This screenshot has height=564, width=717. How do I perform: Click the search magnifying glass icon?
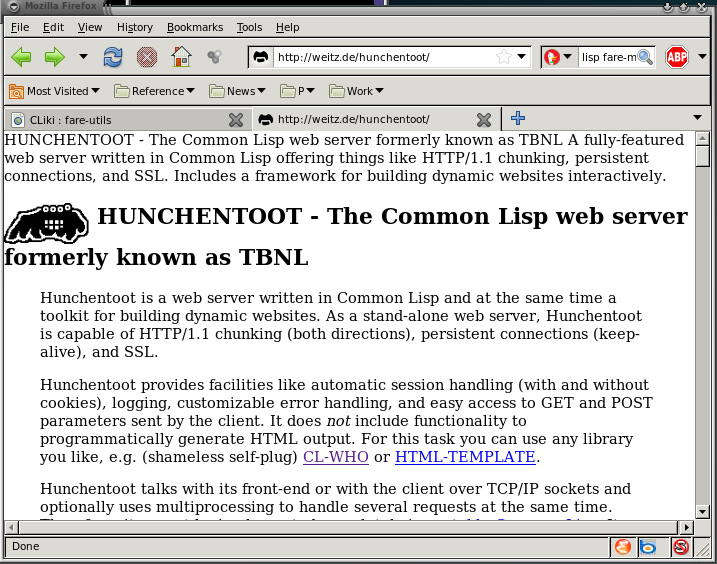tap(645, 57)
